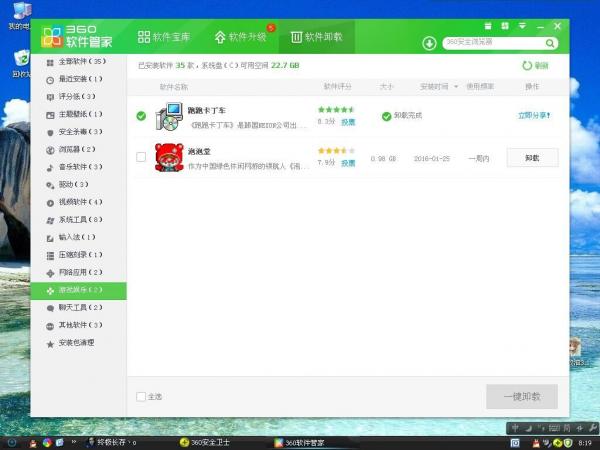Open 主题壁纸 (1) category
Screen dimensions: 600x450
tap(78, 114)
